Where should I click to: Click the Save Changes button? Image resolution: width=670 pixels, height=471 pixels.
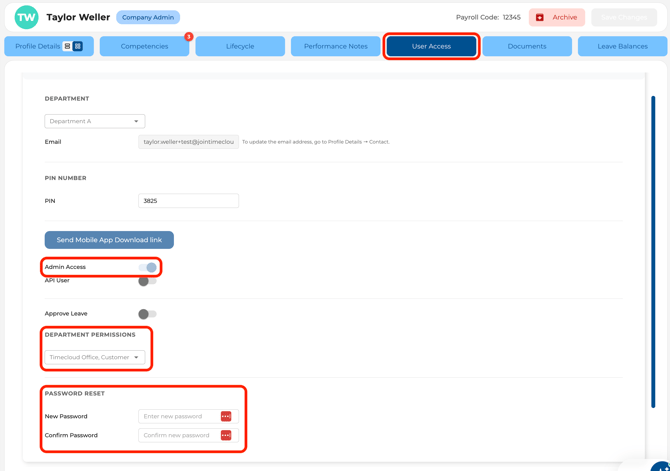pos(624,17)
